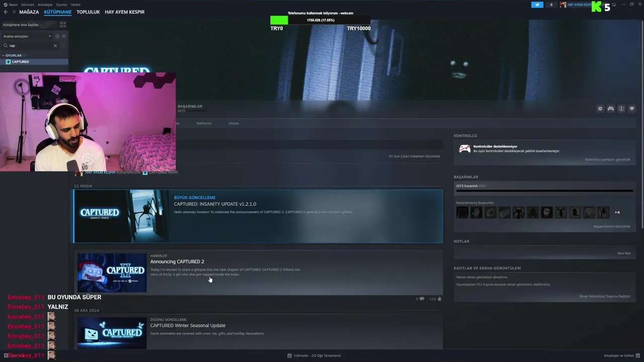Clear the search text with X
This screenshot has height=362, width=644.
(55, 46)
